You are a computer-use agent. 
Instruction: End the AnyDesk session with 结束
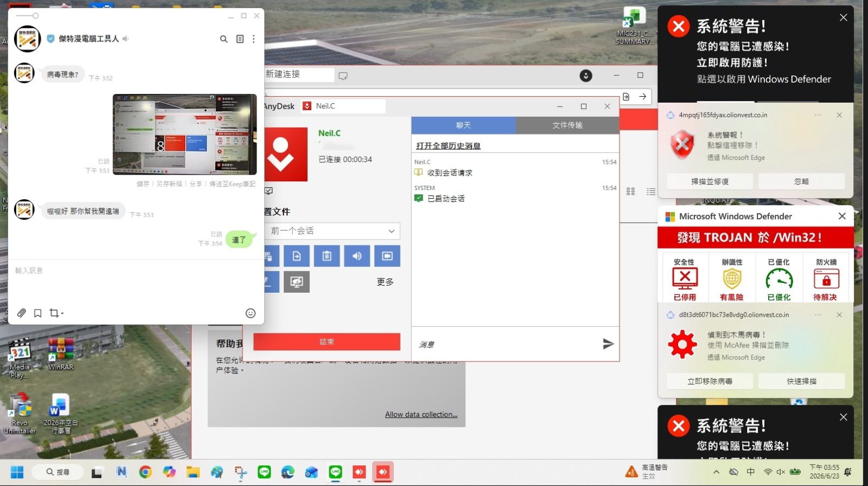point(327,342)
